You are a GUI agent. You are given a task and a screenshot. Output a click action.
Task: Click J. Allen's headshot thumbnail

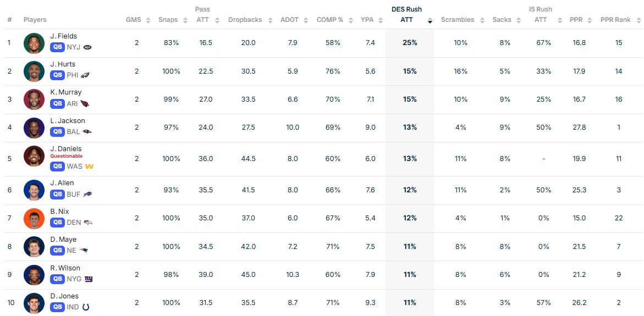click(x=34, y=190)
